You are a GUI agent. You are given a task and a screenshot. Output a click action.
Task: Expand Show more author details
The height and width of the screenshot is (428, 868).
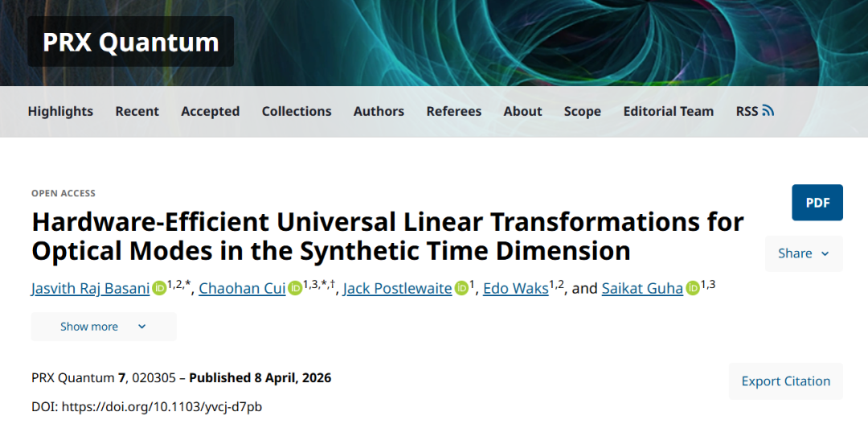89,327
